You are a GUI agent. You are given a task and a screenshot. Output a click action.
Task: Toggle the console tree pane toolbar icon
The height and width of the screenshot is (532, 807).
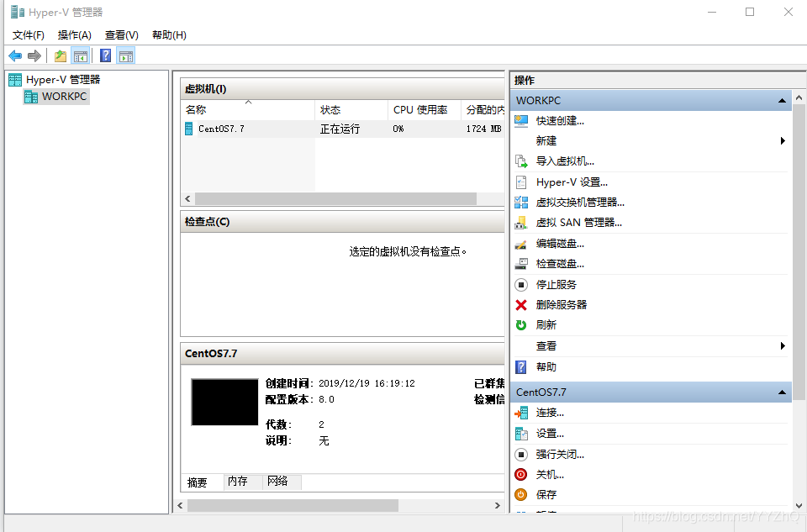(81, 55)
